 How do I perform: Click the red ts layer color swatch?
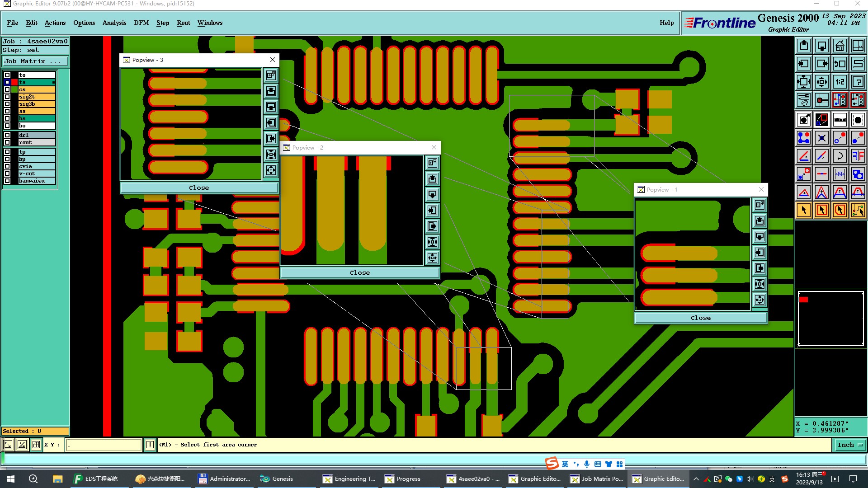(x=14, y=82)
